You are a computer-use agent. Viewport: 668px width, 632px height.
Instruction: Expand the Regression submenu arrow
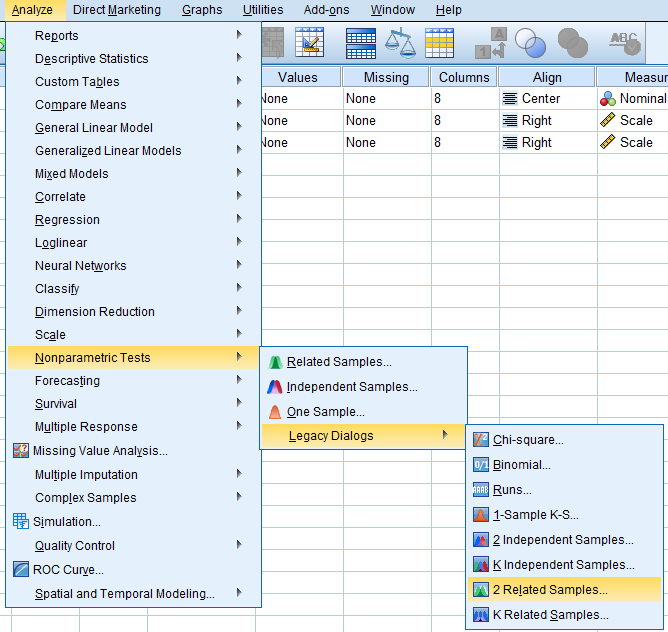tap(239, 219)
